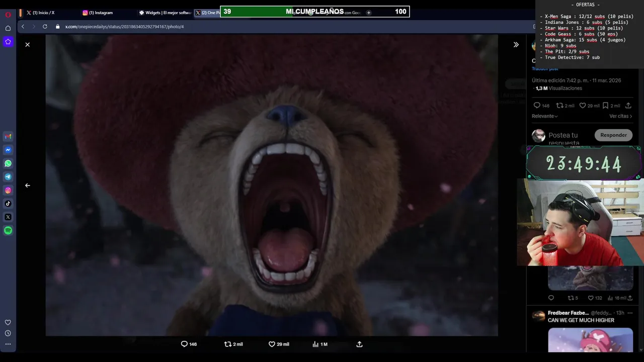
Task: Click the padlock site info icon
Action: click(58, 27)
